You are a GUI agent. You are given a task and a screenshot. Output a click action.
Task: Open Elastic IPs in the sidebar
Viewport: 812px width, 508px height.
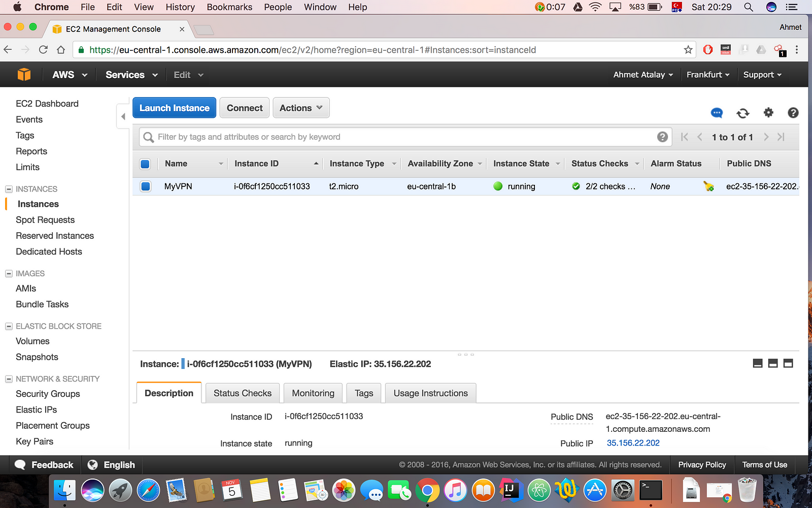[37, 409]
